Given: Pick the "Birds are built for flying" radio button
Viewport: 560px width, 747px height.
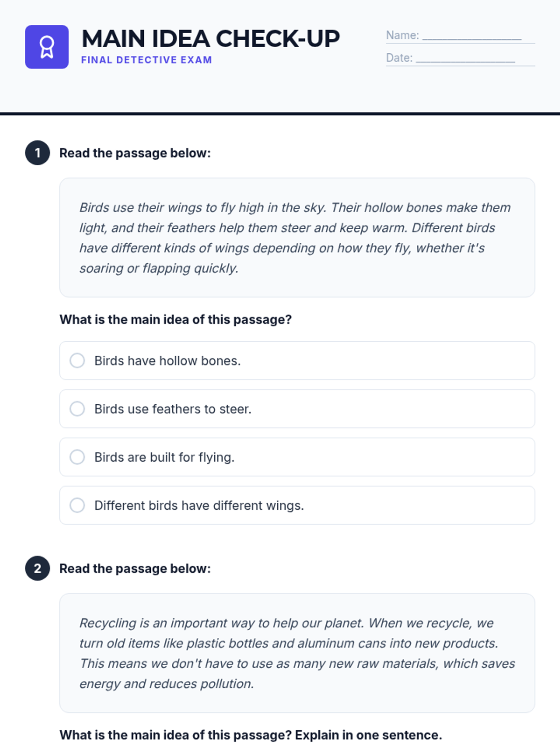Looking at the screenshot, I should 77,457.
